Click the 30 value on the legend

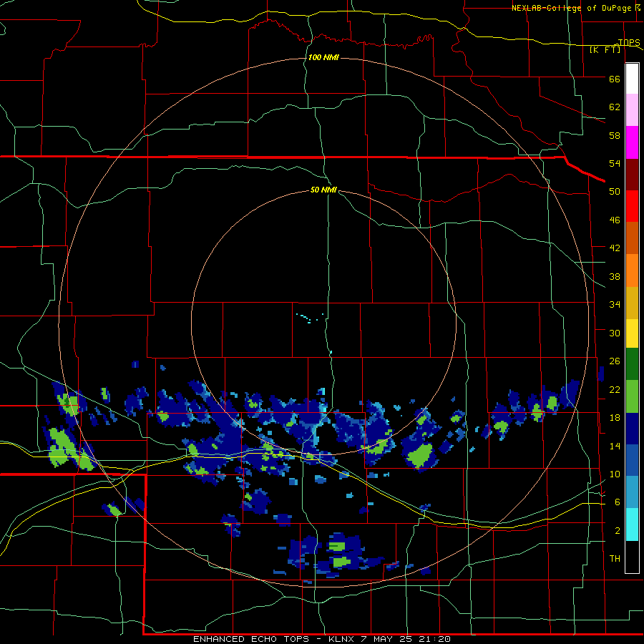615,333
